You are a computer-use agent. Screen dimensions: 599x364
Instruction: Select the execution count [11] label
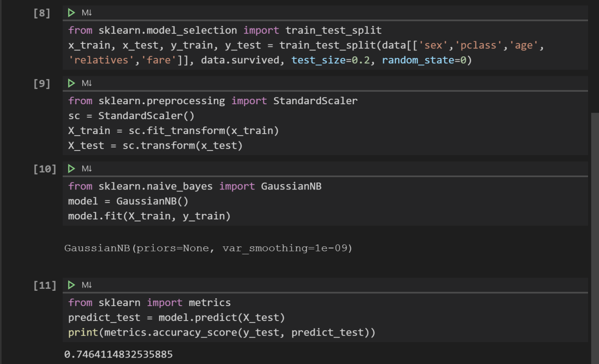[x=44, y=285]
